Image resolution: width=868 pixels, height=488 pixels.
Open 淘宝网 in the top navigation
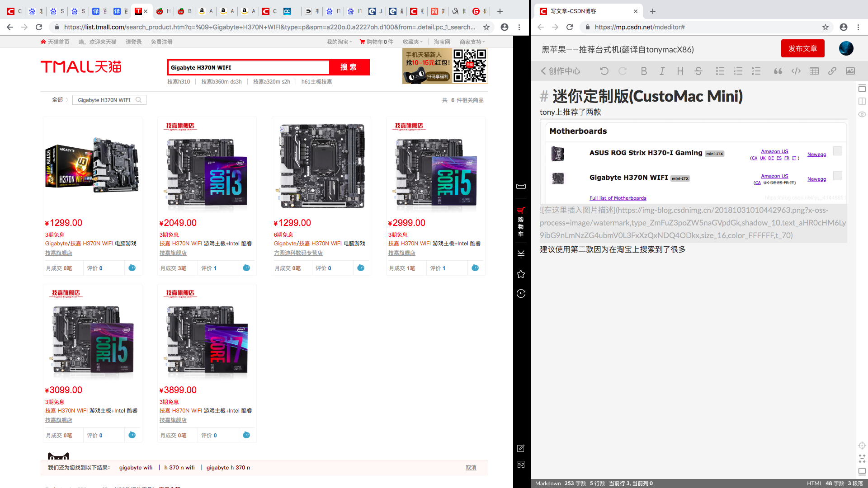[x=442, y=42]
